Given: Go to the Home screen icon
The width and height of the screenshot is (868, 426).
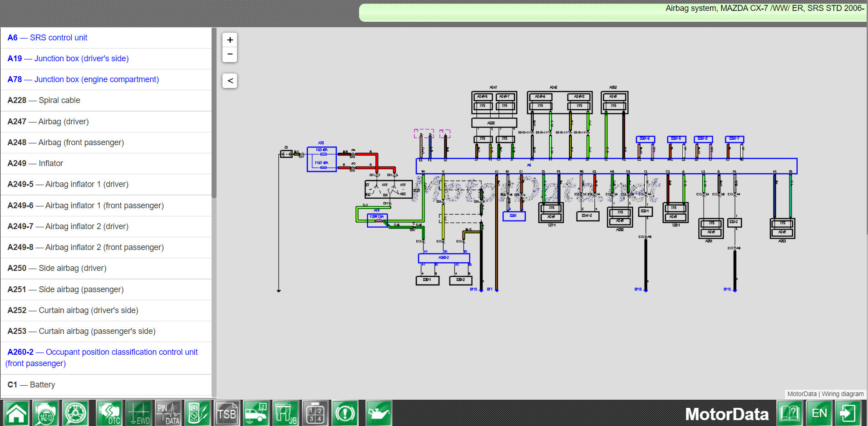Looking at the screenshot, I should (16, 413).
